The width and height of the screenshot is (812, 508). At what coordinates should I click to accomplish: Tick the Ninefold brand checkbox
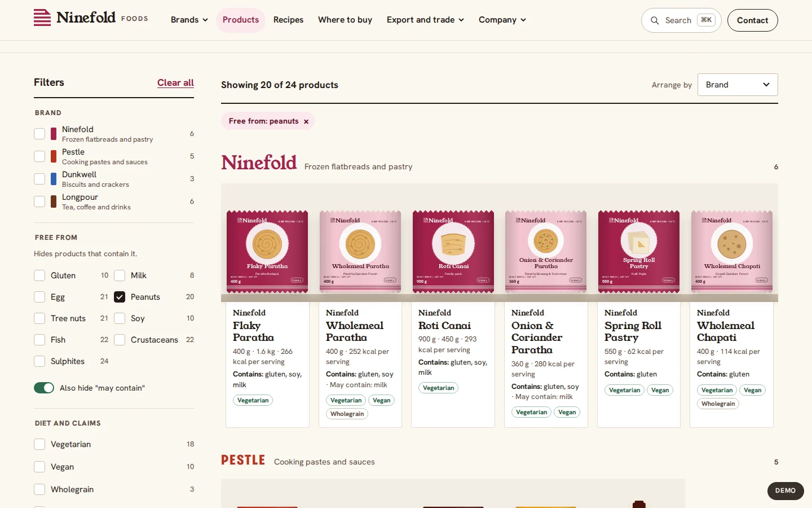[39, 134]
